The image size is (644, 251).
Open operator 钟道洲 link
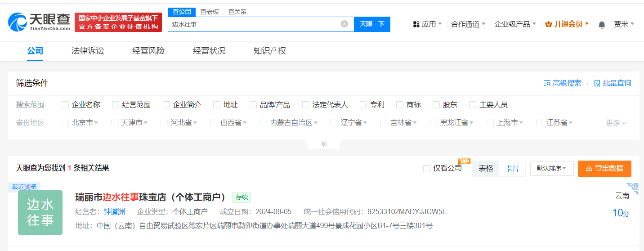[114, 212]
